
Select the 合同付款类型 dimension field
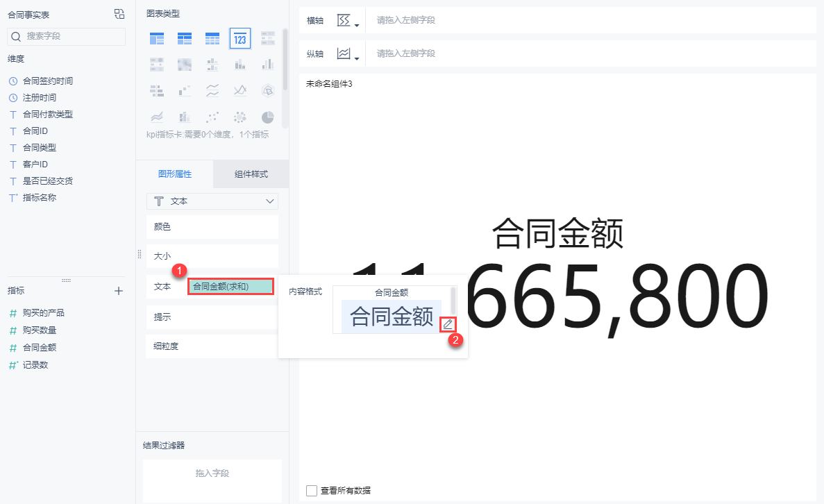click(48, 115)
